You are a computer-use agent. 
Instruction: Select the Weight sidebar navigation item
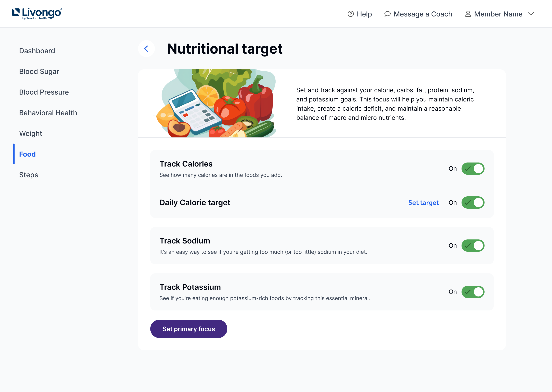point(30,133)
